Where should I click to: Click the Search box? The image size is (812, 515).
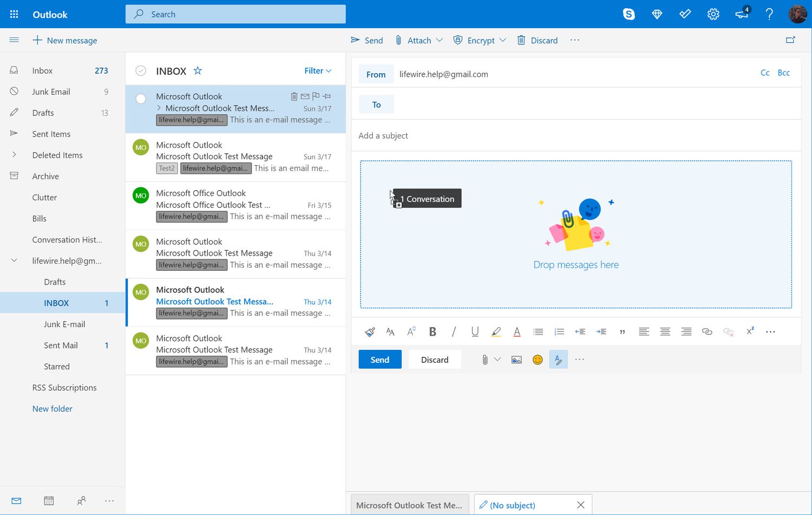point(235,14)
